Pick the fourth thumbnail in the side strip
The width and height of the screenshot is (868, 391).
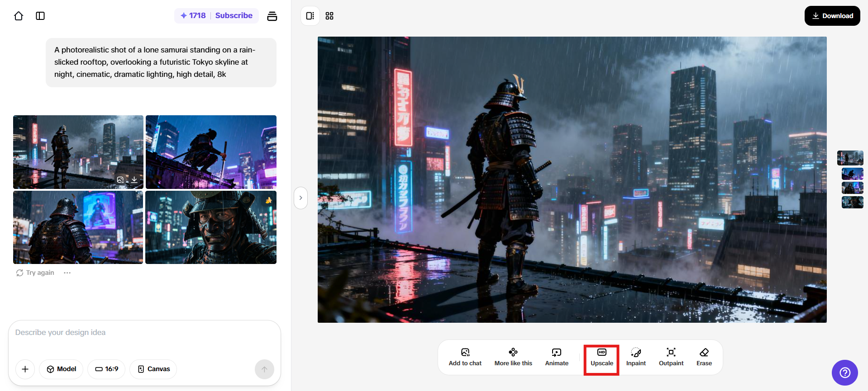pyautogui.click(x=853, y=202)
